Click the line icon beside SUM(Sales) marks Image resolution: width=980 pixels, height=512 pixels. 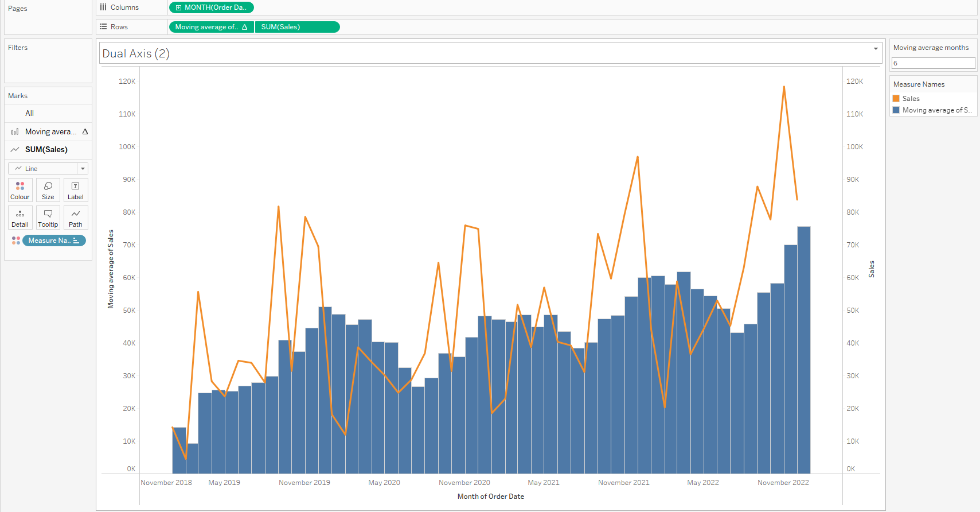(15, 150)
